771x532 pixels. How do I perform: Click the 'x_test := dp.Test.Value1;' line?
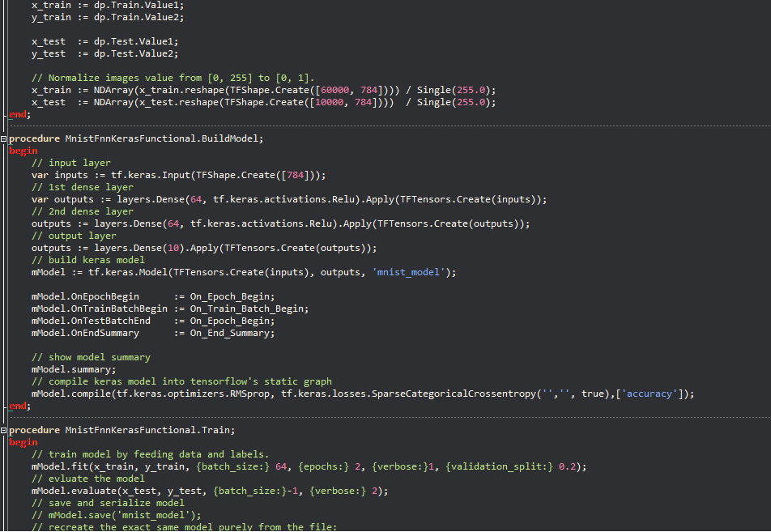click(x=104, y=41)
